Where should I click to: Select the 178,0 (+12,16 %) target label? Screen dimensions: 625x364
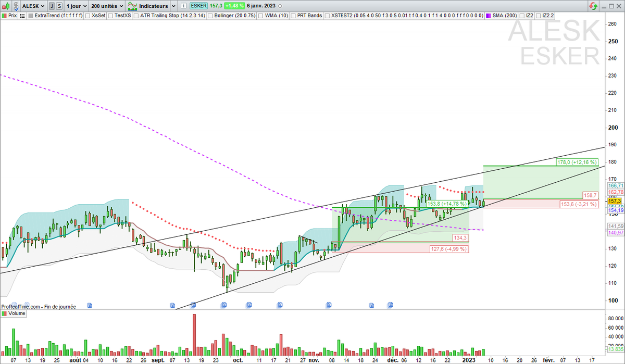(577, 162)
